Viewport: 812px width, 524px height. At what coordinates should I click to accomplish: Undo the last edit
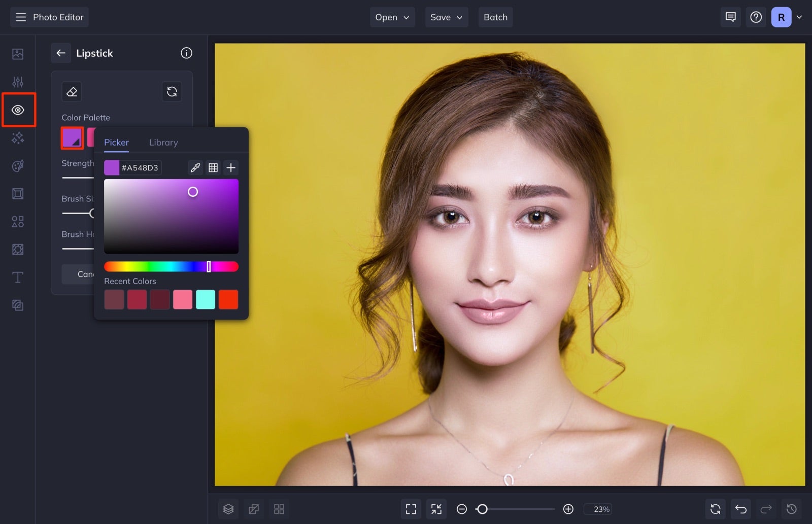[741, 509]
